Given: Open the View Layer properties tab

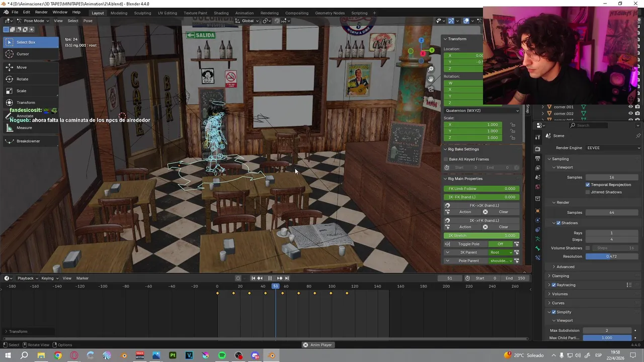Looking at the screenshot, I should click(537, 168).
